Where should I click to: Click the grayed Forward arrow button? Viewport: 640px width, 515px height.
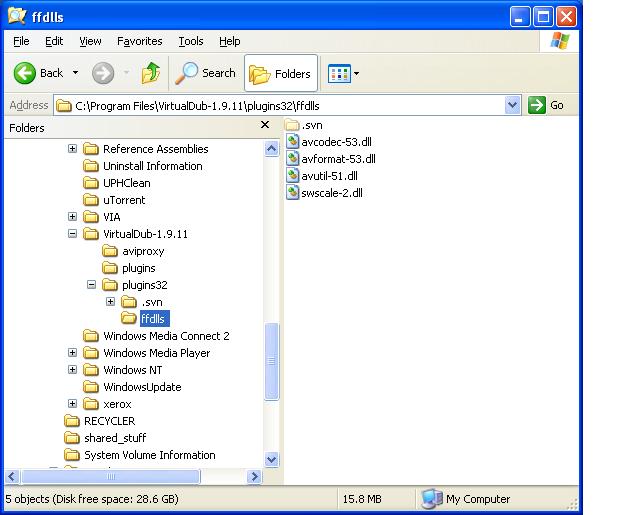coord(103,73)
